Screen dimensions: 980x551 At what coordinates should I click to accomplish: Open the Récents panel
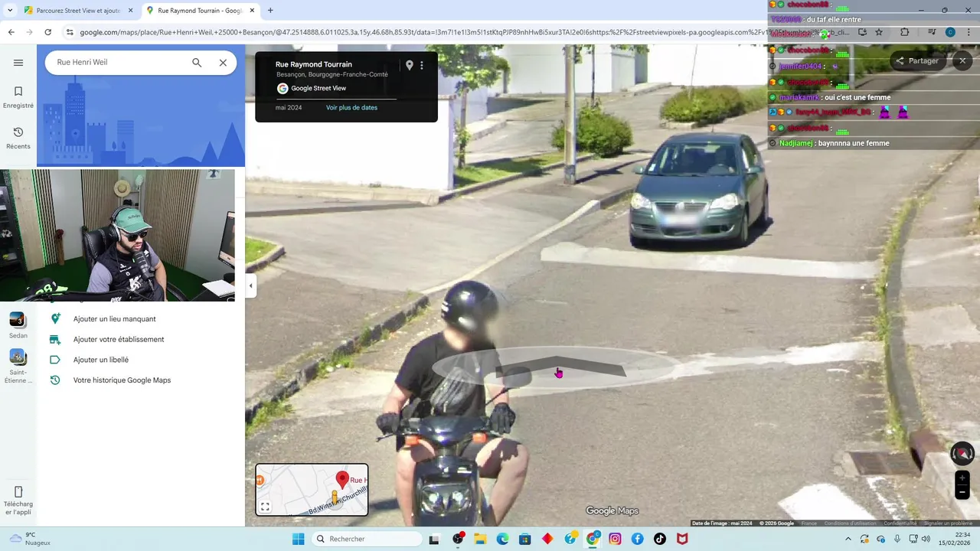click(18, 138)
